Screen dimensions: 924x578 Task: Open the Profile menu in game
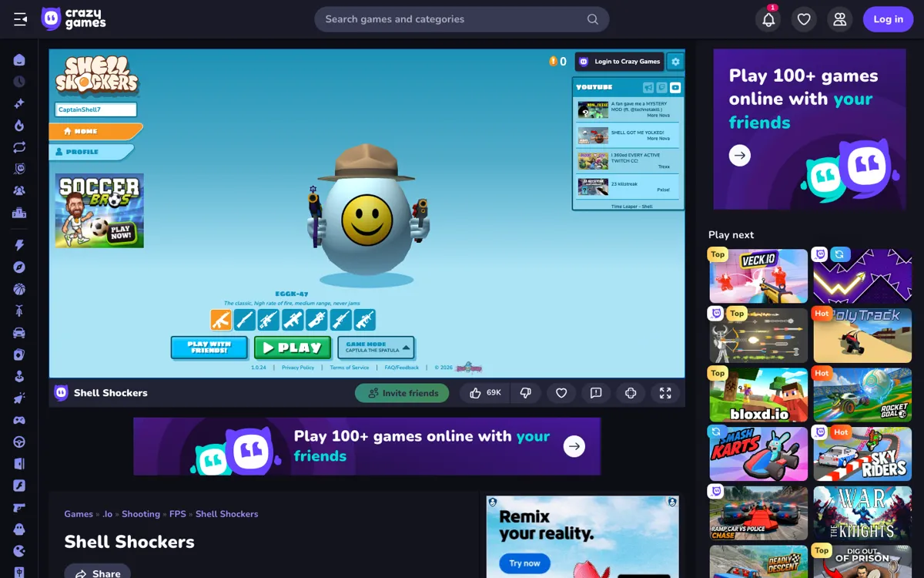[x=92, y=152]
